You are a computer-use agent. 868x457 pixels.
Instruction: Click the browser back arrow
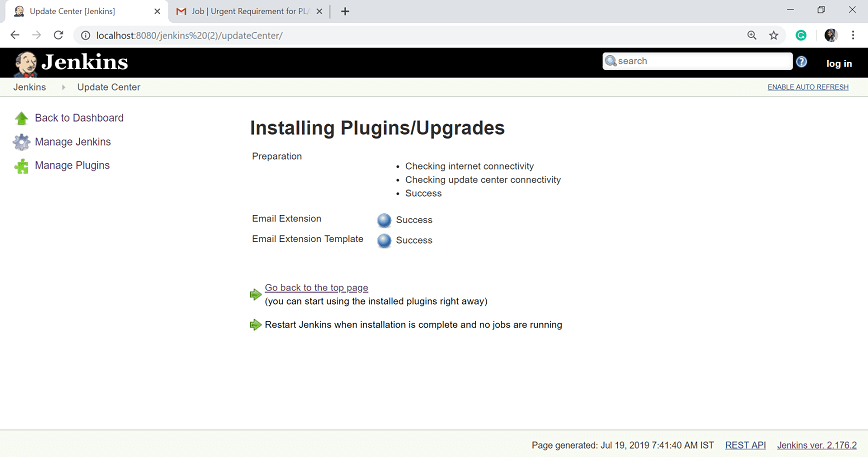coord(15,35)
